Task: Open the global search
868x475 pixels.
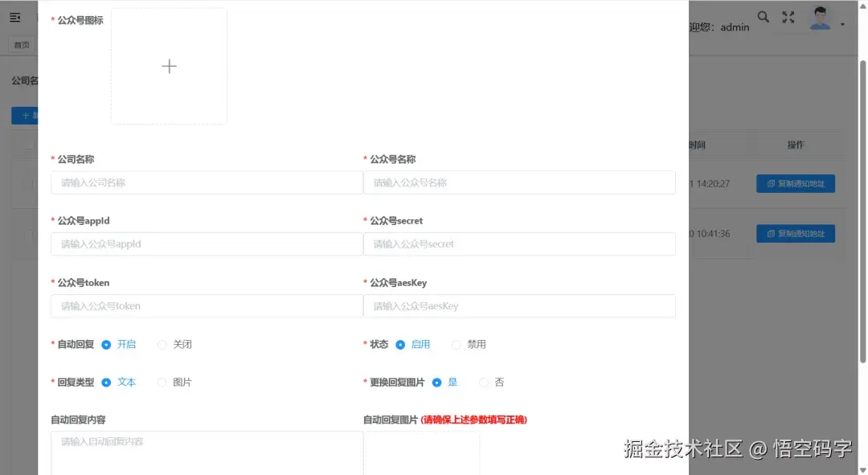Action: pyautogui.click(x=764, y=16)
